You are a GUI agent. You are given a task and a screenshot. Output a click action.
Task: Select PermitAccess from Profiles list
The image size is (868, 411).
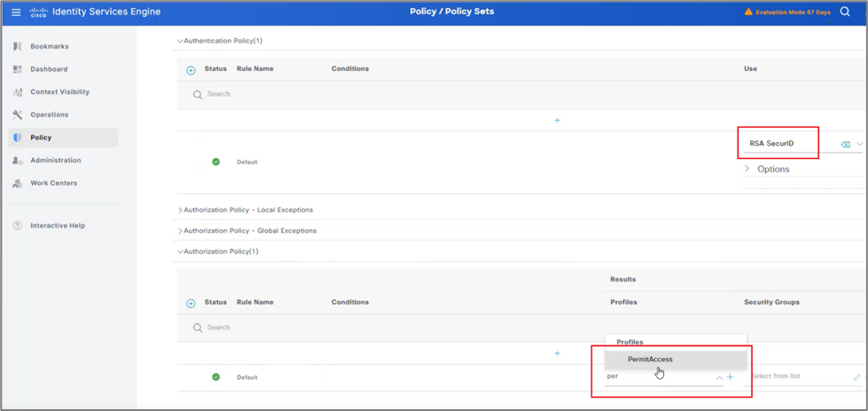(x=651, y=360)
